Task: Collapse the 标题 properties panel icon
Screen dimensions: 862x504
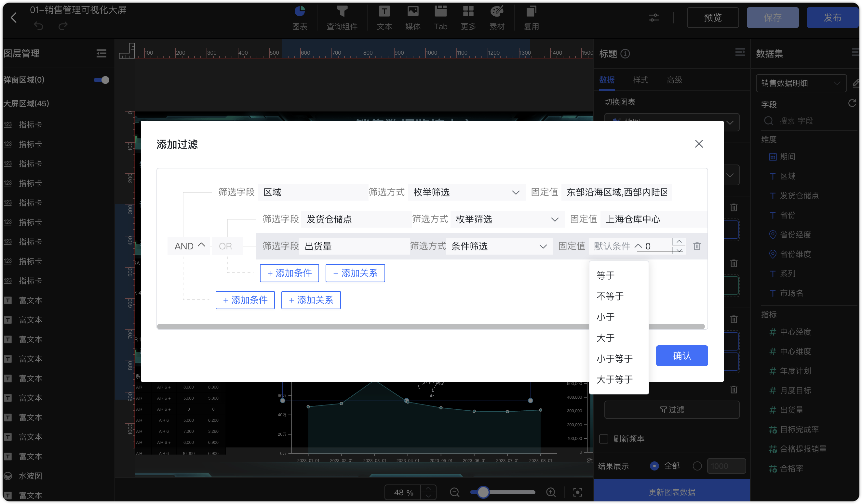Action: 740,52
